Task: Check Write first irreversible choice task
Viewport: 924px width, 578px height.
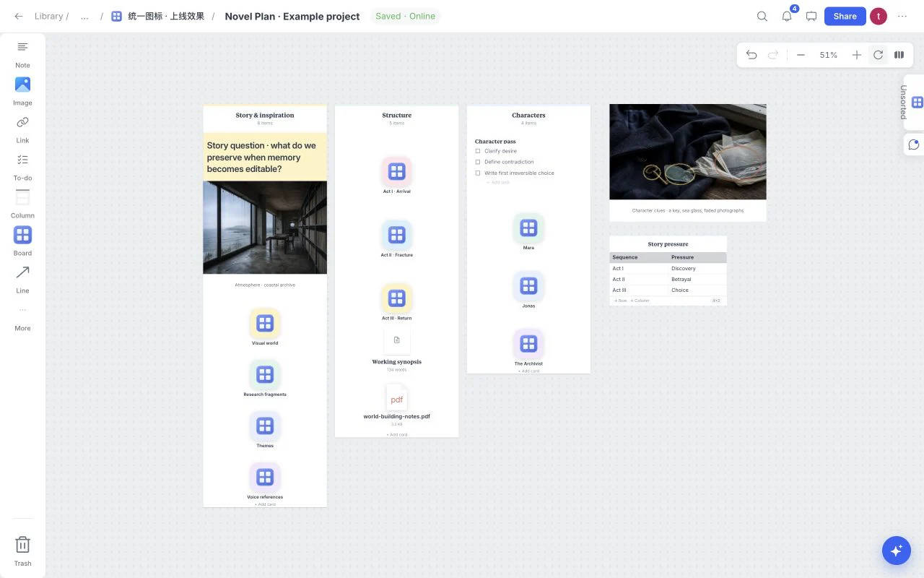Action: pos(478,173)
